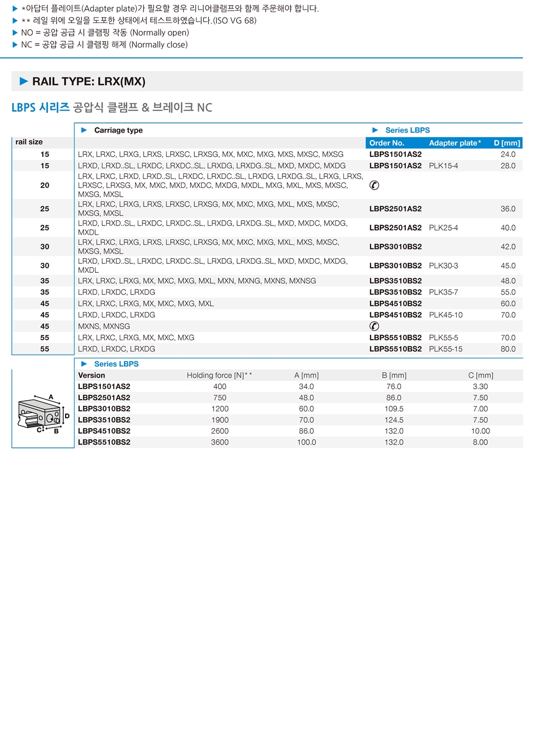Select LBPS3010BS2 in the Version table
534x756 pixels.
pos(104,409)
